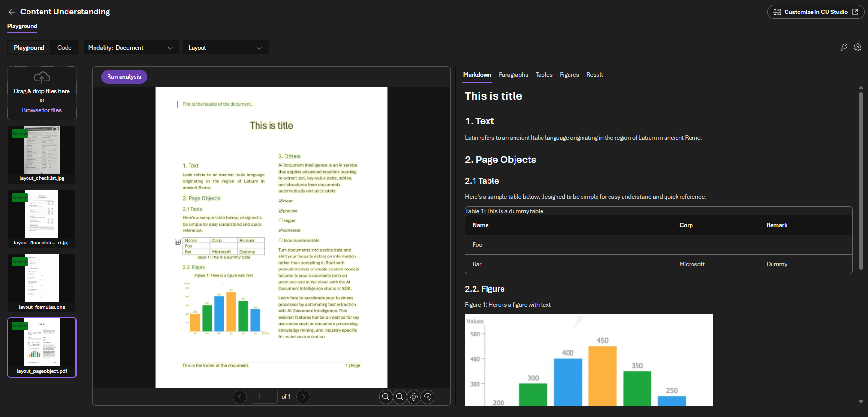This screenshot has height=417, width=868.
Task: Click the cloud upload icon
Action: 42,77
